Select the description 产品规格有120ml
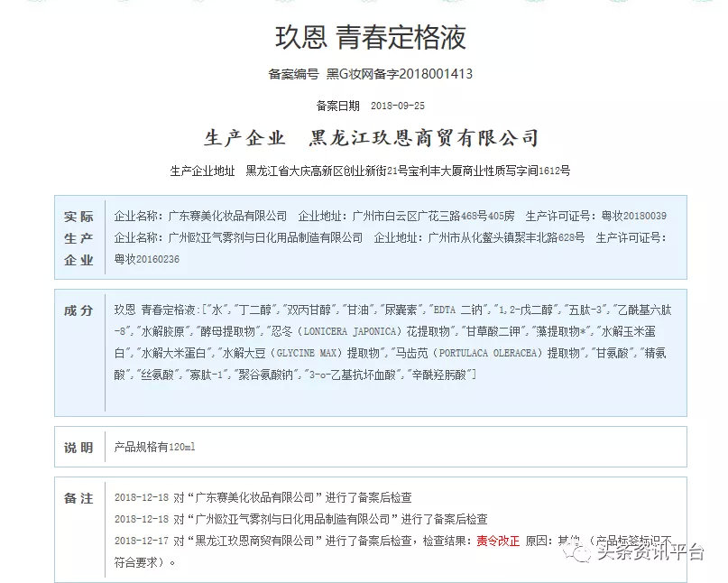 (154, 447)
